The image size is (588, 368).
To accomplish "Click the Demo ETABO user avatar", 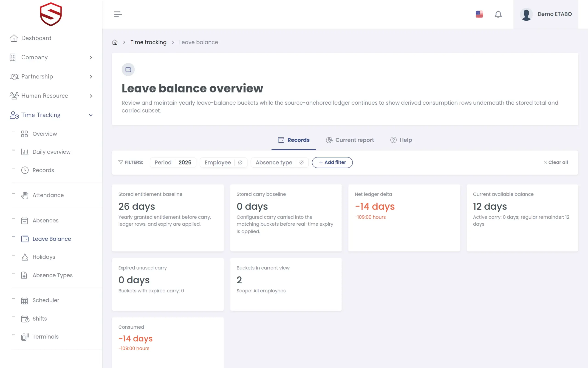I will (x=526, y=14).
